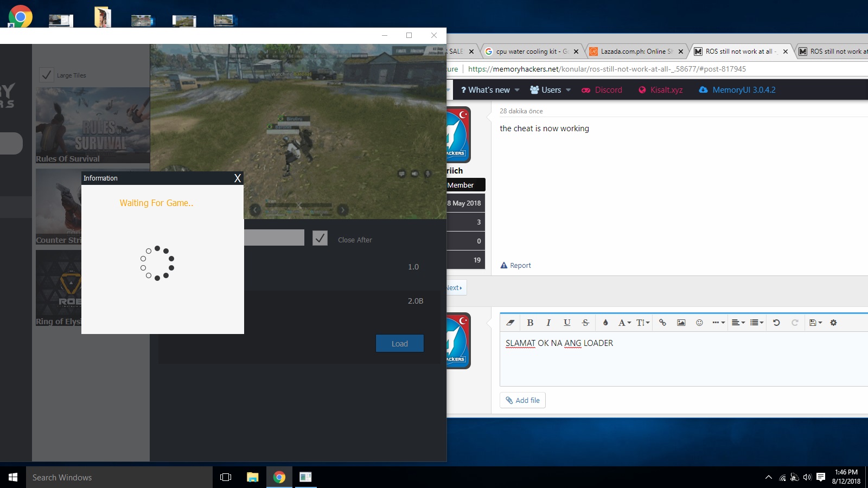Open the MemoryUI 3.0.4.2 download link
The width and height of the screenshot is (868, 488).
click(x=737, y=90)
